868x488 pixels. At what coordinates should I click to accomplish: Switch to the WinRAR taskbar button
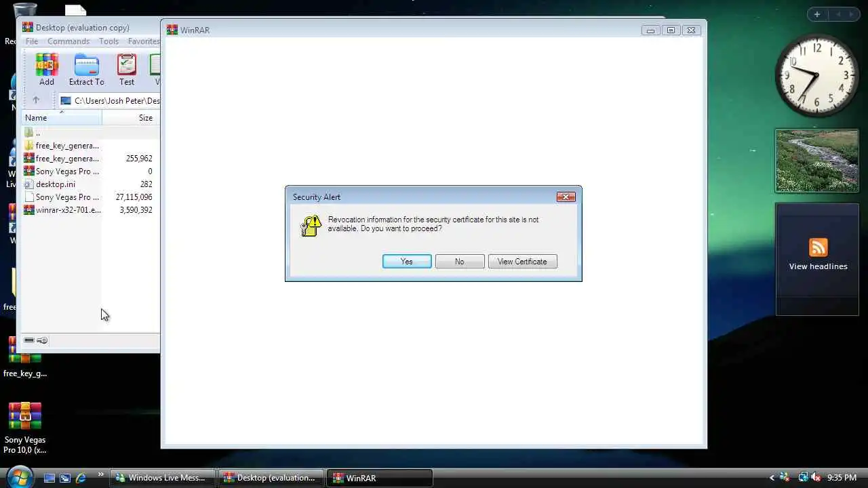[x=379, y=478]
